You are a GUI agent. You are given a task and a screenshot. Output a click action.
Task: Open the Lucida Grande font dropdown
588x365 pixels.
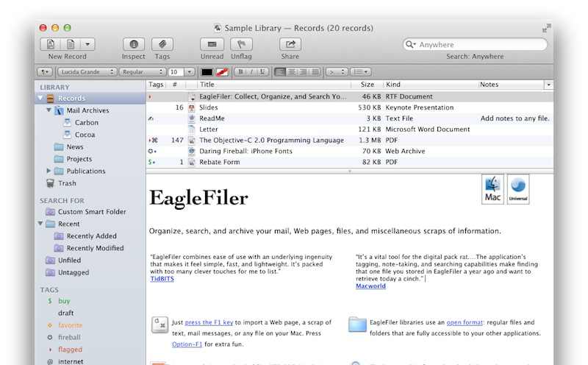pos(87,71)
